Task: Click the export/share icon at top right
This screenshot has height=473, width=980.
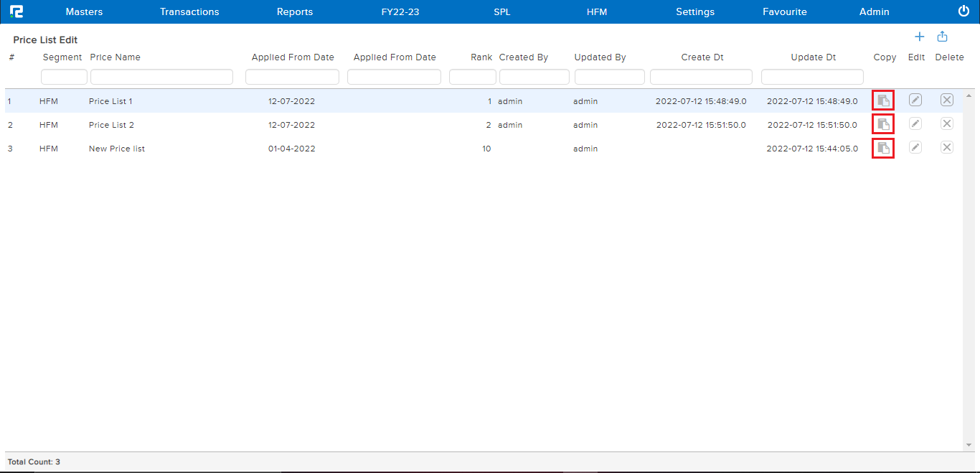Action: click(943, 37)
